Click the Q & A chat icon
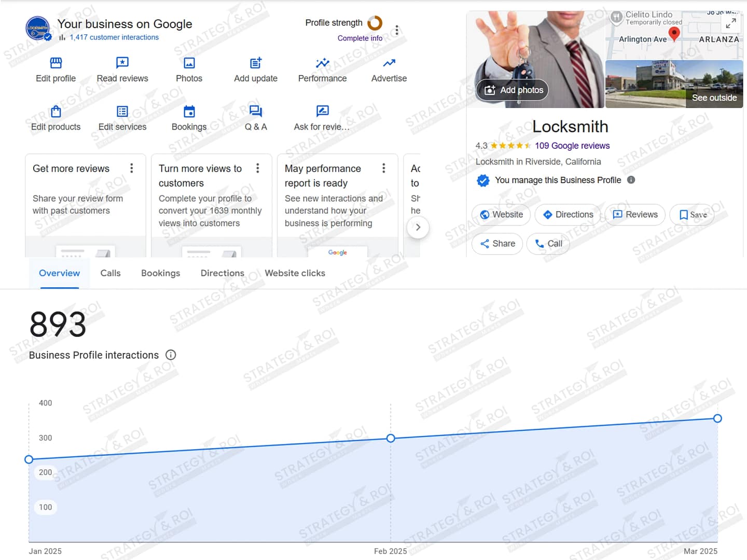Viewport: 747px width, 560px height. 256,111
